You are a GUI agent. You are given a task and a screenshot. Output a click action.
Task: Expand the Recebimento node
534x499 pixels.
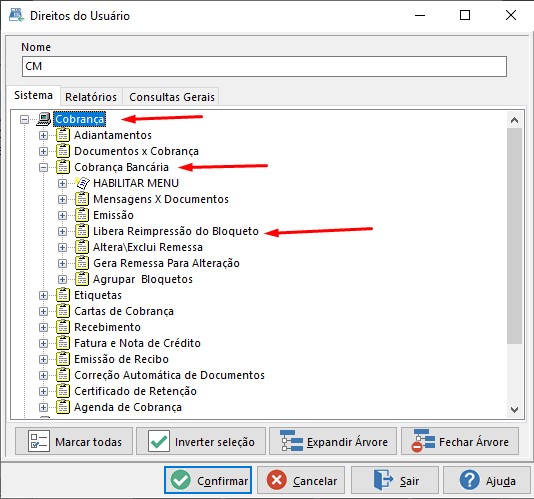point(43,328)
